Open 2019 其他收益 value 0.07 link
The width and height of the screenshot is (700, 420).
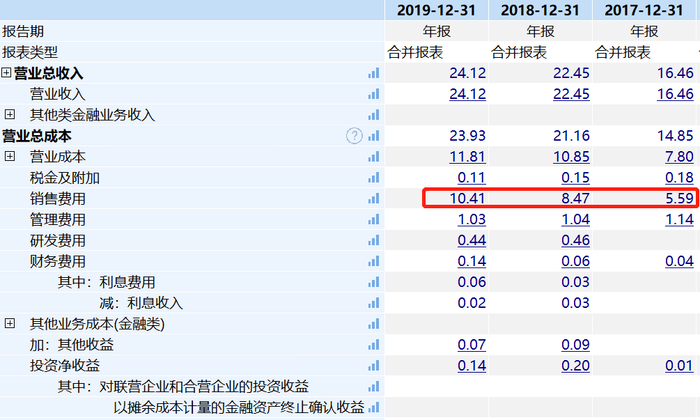point(471,345)
